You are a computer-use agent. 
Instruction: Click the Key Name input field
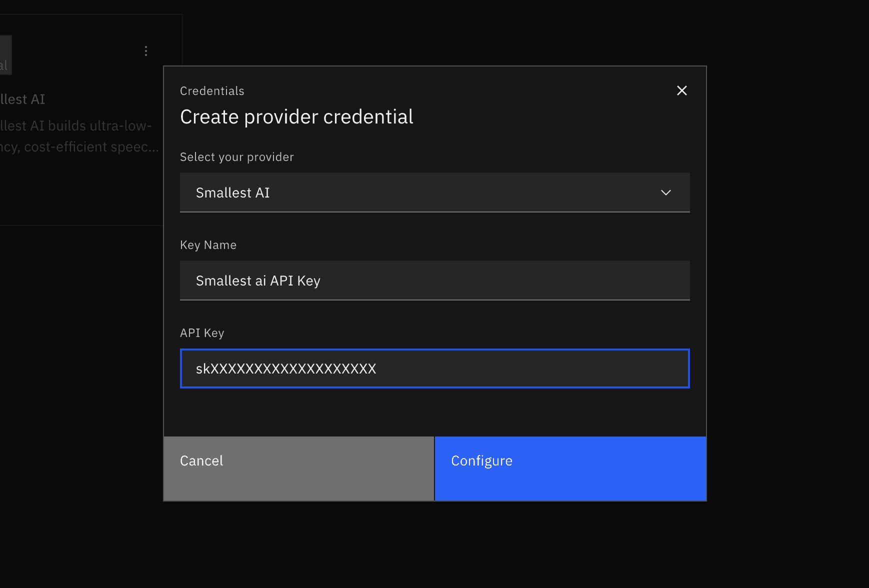pos(434,280)
